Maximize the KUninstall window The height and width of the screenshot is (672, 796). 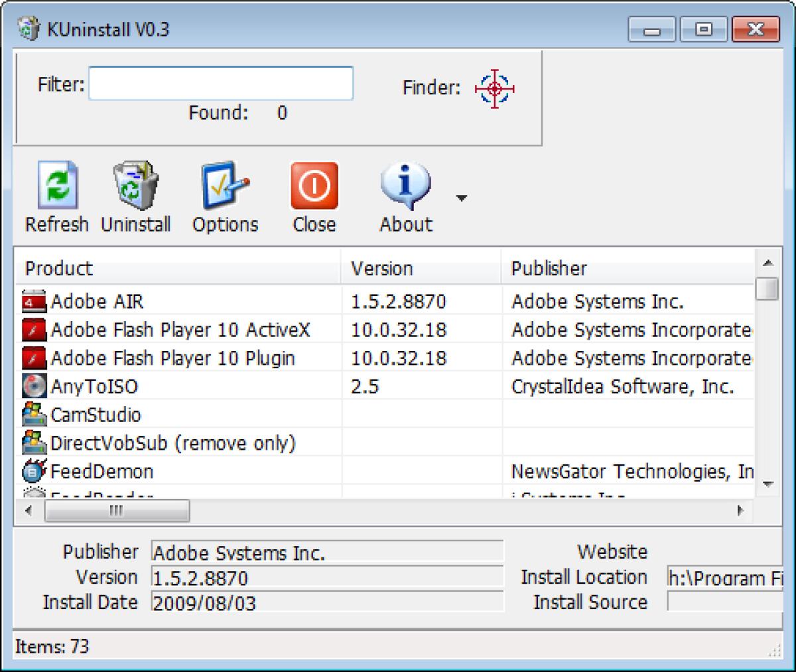pos(704,29)
